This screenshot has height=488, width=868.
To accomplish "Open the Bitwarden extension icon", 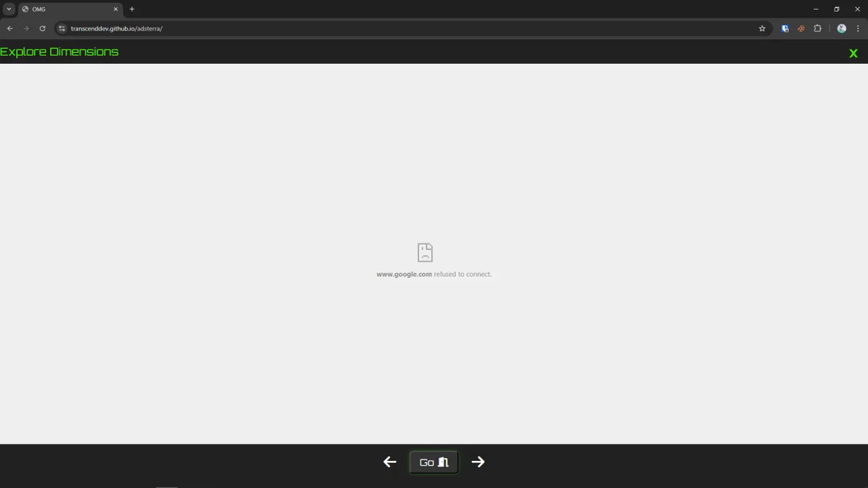I will point(785,28).
